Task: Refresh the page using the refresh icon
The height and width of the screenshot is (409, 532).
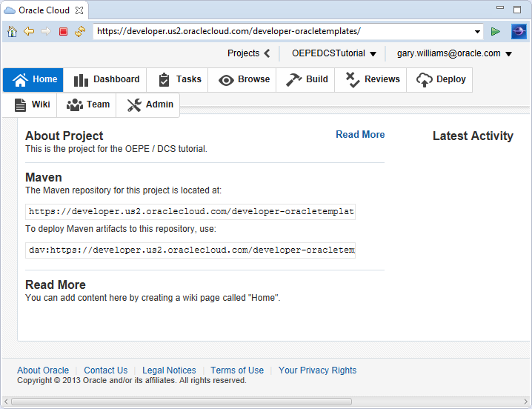Action: 80,32
